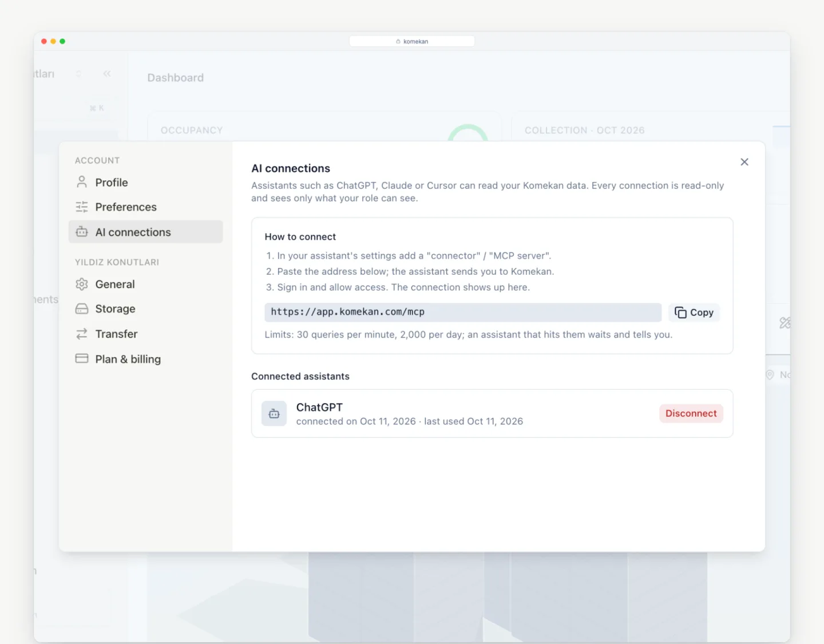Image resolution: width=824 pixels, height=644 pixels.
Task: Click the Connected assistants heading
Action: (300, 377)
